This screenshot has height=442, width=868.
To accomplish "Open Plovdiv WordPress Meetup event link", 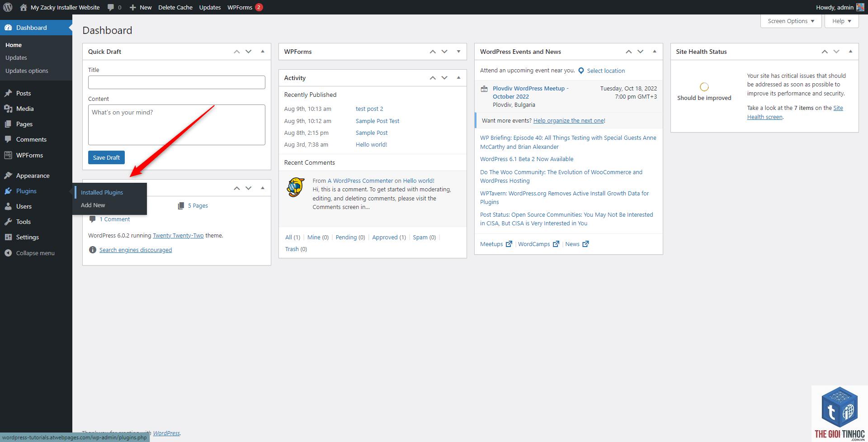I will pos(531,92).
